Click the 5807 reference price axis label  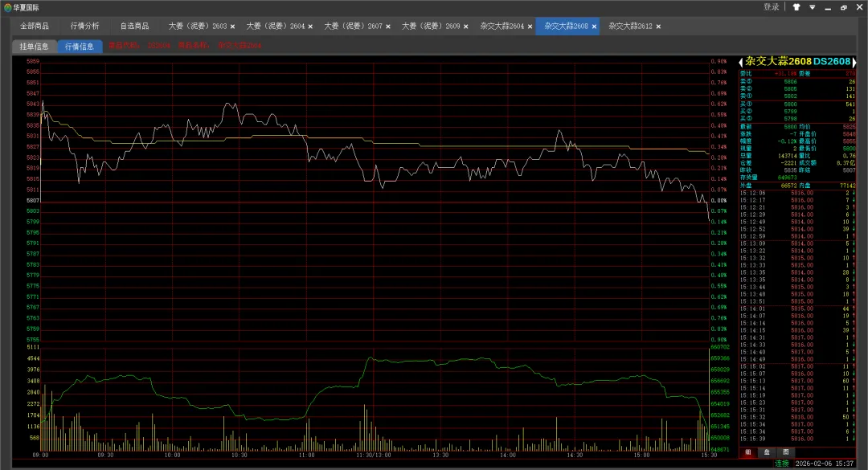(33, 200)
